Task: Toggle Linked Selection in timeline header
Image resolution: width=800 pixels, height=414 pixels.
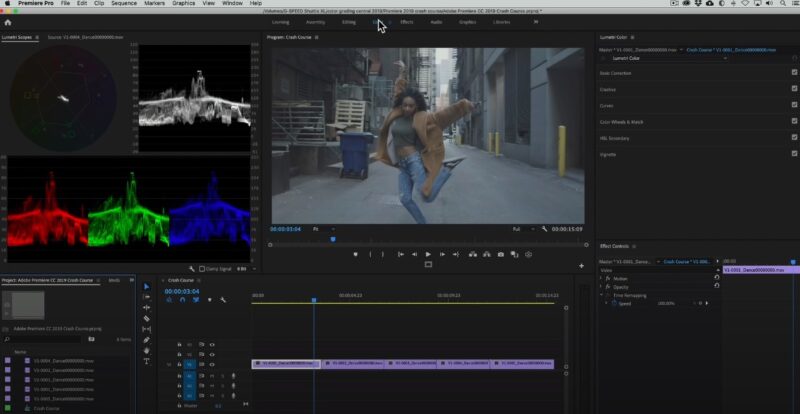Action: [x=196, y=300]
